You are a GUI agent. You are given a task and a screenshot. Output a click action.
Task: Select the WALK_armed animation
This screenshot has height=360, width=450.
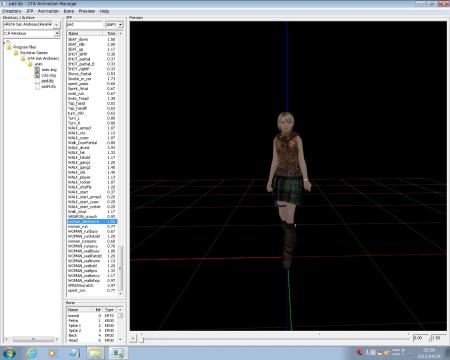coord(92,128)
